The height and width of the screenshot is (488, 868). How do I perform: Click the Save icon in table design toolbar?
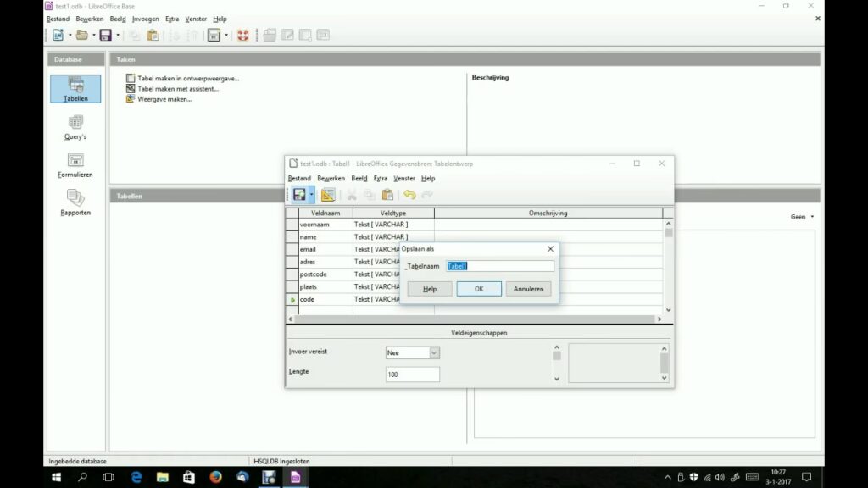(298, 195)
